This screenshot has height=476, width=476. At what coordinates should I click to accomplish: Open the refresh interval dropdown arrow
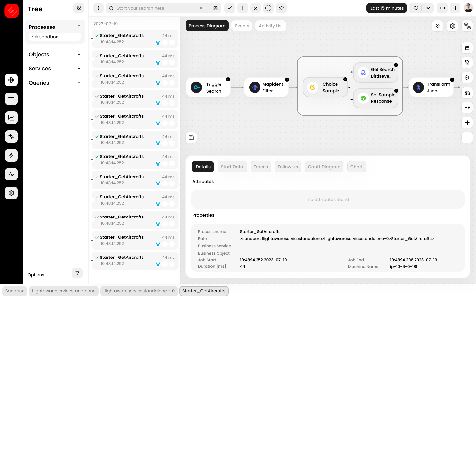[428, 8]
